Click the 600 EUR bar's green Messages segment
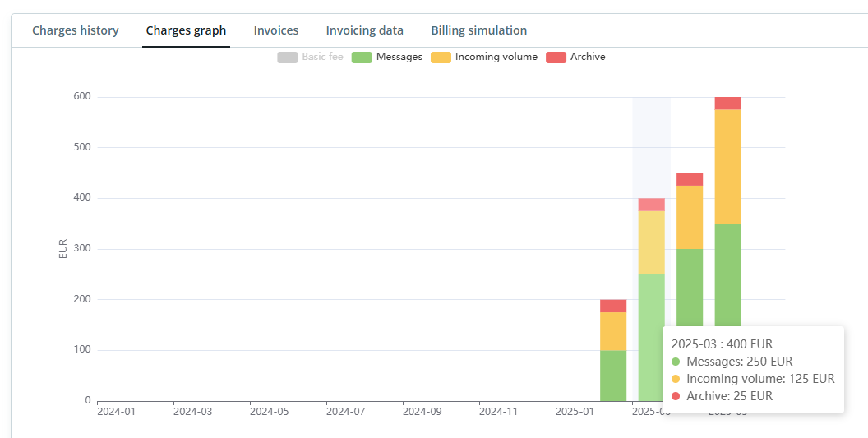 pyautogui.click(x=728, y=274)
